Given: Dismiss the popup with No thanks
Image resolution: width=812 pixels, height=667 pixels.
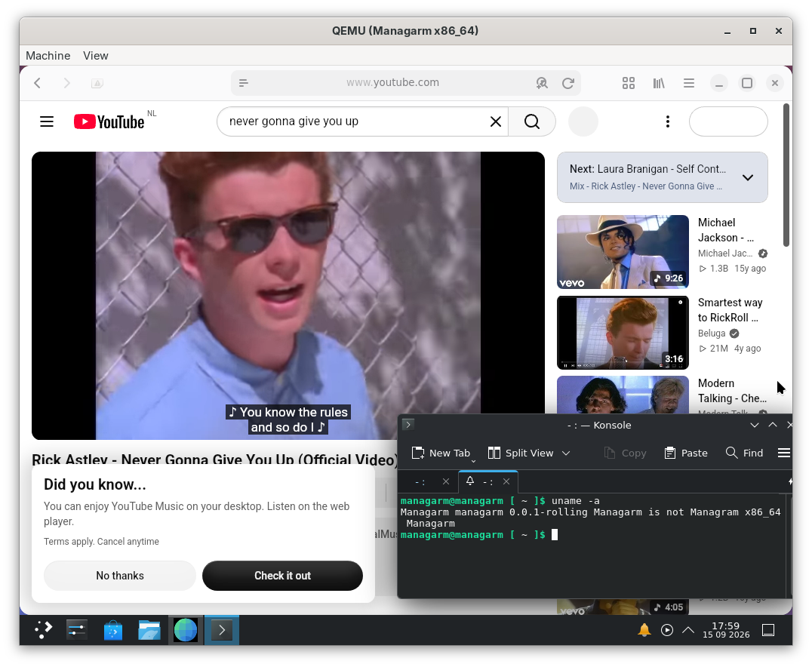Looking at the screenshot, I should pyautogui.click(x=120, y=576).
